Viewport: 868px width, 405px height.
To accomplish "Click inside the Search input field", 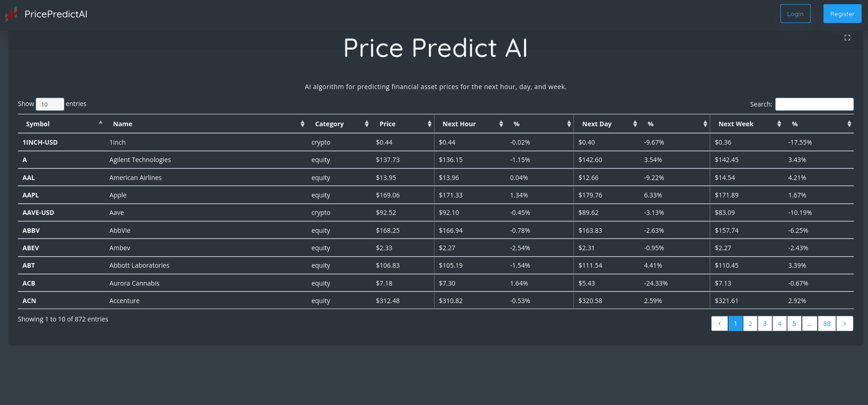I will pos(814,104).
